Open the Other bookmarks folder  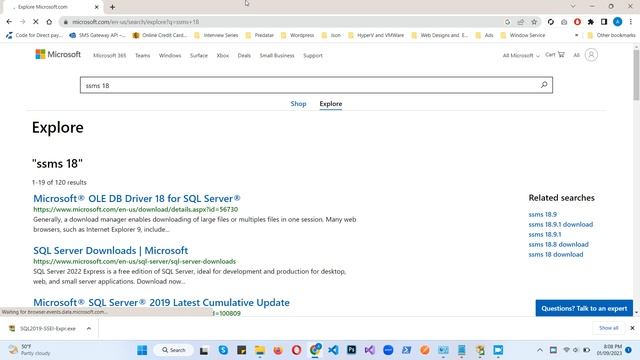[611, 36]
